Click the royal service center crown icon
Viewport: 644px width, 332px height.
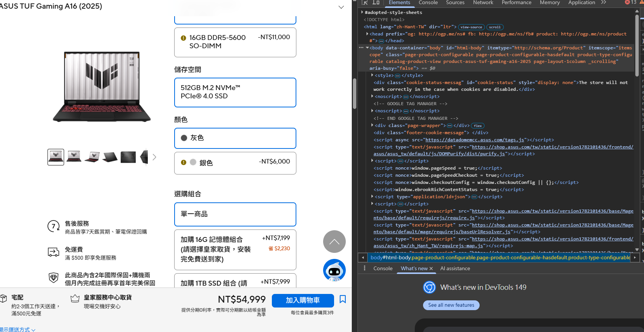tap(75, 298)
